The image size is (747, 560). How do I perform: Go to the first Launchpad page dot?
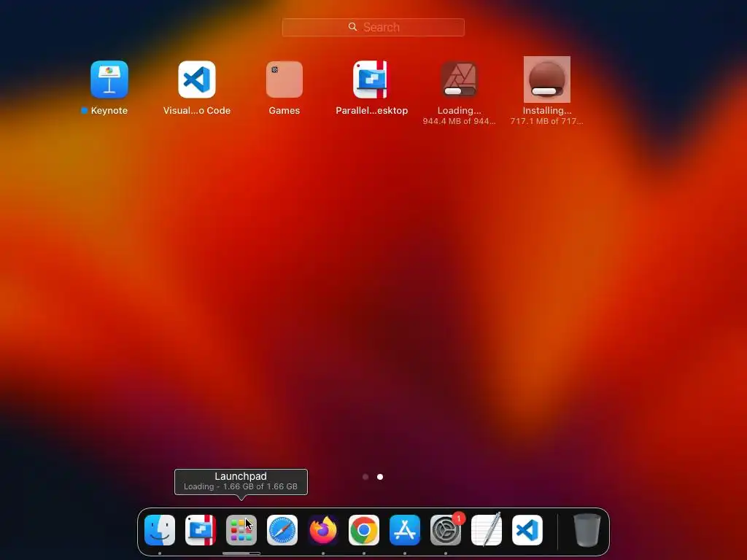[365, 477]
